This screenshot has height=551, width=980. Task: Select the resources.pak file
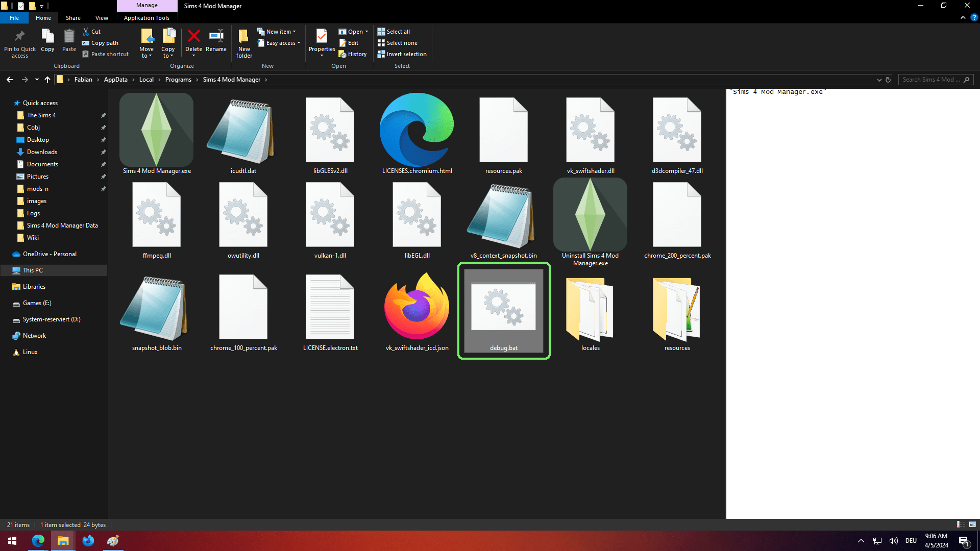point(503,134)
